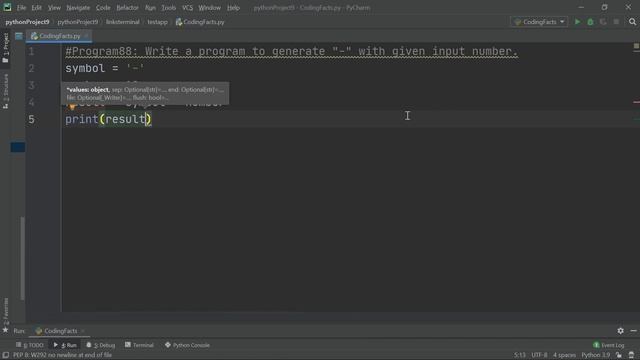This screenshot has height=360, width=640.
Task: Click the intention light bulb on line 4
Action: [72, 106]
